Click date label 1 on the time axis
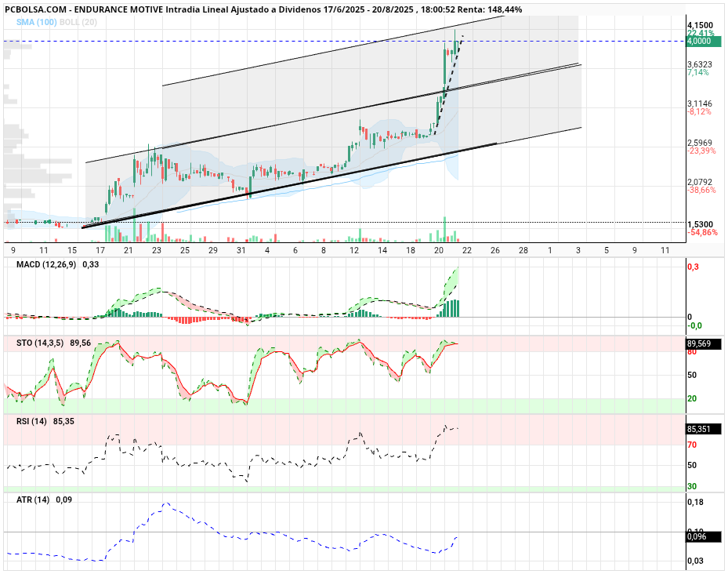 549,250
